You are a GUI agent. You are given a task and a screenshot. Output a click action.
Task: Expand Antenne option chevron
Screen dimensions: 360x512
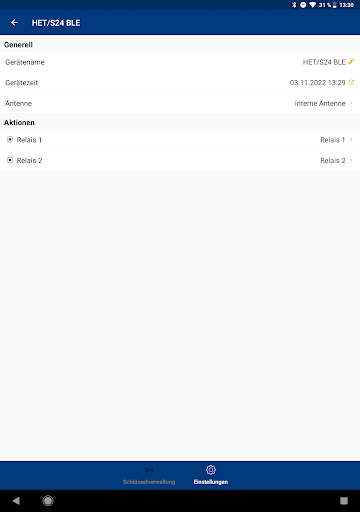tap(351, 103)
